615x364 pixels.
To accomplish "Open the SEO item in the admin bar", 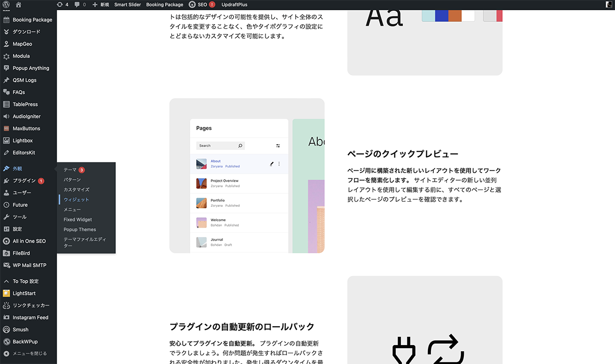I will (202, 5).
